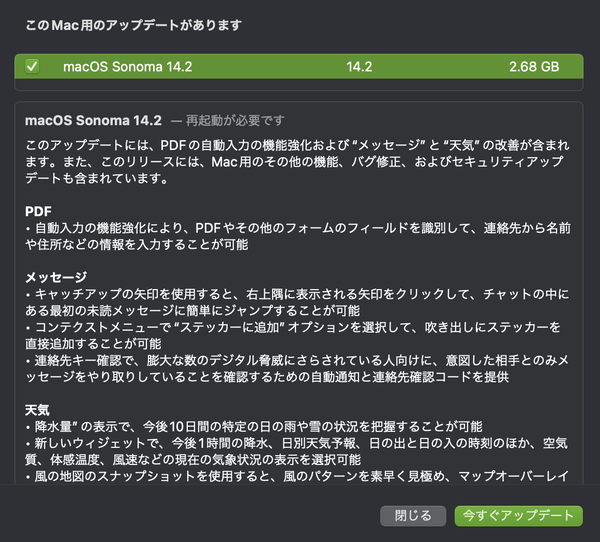Click the メッセージ section heading
This screenshot has height=542, width=600.
56,277
